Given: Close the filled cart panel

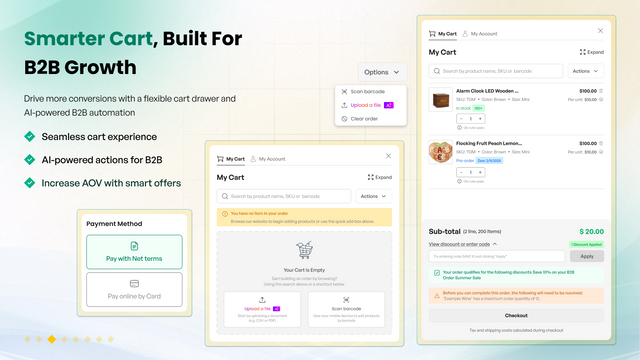Looking at the screenshot, I should (600, 31).
